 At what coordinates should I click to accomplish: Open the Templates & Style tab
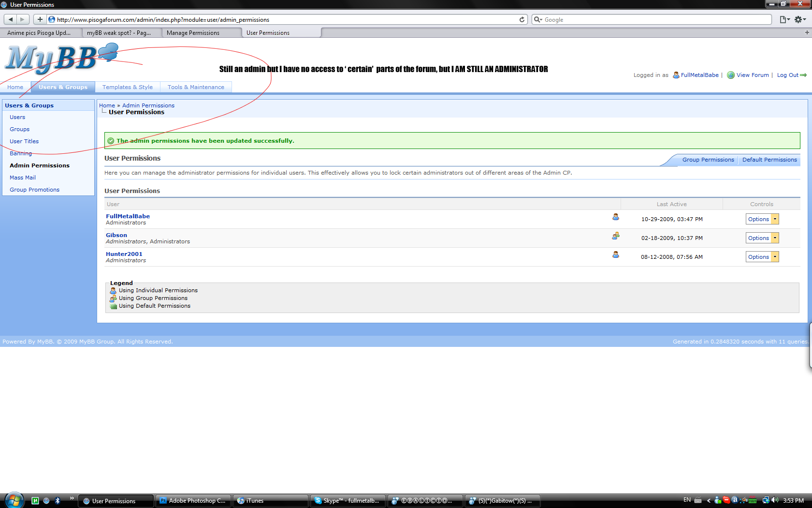(x=128, y=87)
